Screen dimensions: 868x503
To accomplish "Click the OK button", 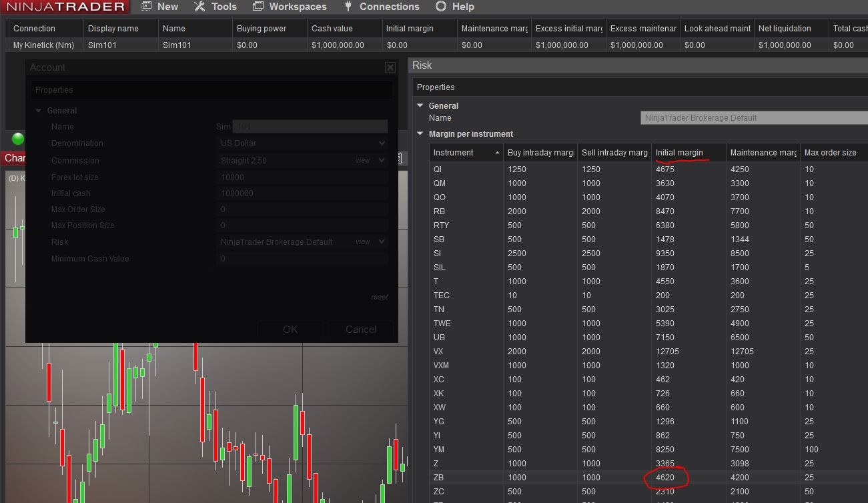I will (x=290, y=329).
